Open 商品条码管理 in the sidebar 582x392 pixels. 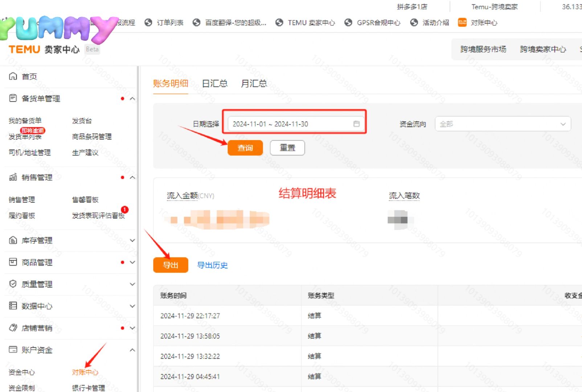point(92,136)
